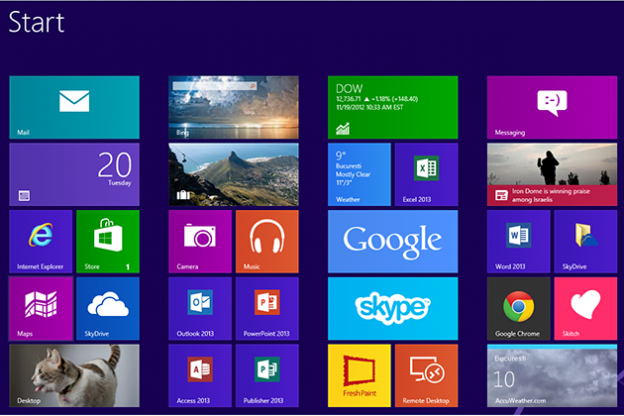Open the Desktop tile with cat

74,376
